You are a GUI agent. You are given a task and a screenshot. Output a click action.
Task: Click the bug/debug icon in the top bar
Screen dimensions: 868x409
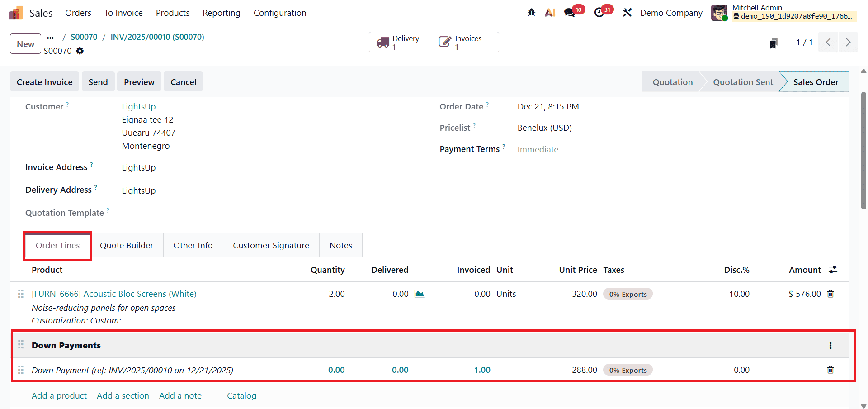pyautogui.click(x=531, y=12)
